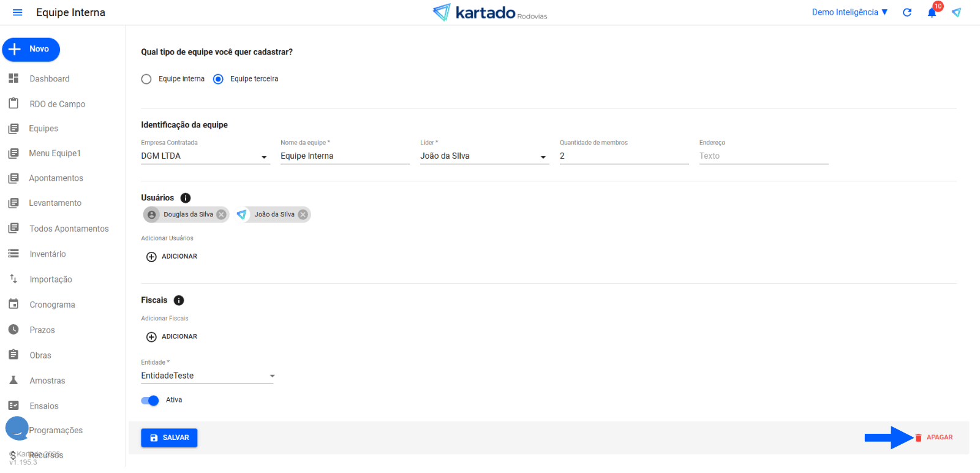Remove Douglas da Silva user chip

[221, 214]
